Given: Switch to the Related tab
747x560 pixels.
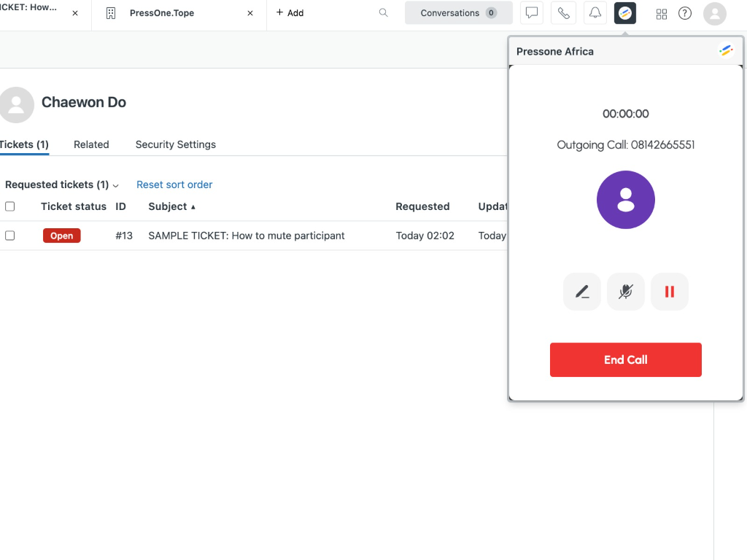Looking at the screenshot, I should 91,144.
